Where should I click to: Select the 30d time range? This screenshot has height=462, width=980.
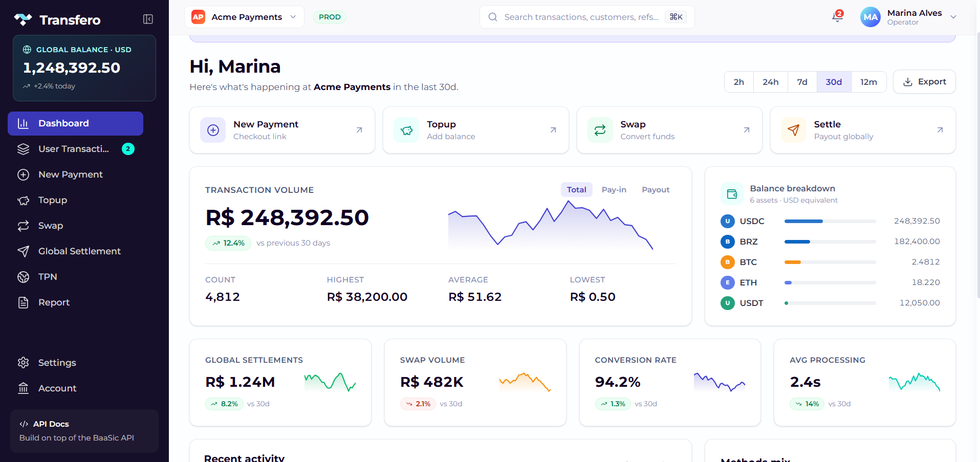[834, 82]
